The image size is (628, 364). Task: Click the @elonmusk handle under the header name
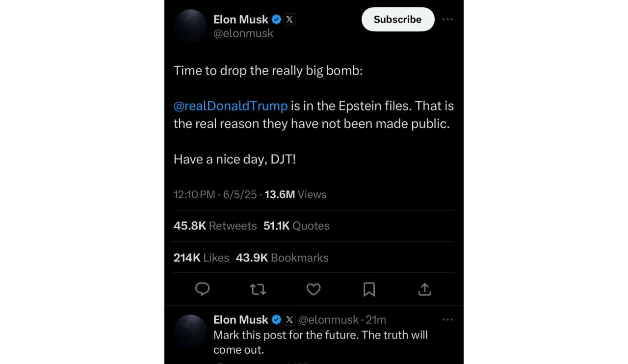243,33
